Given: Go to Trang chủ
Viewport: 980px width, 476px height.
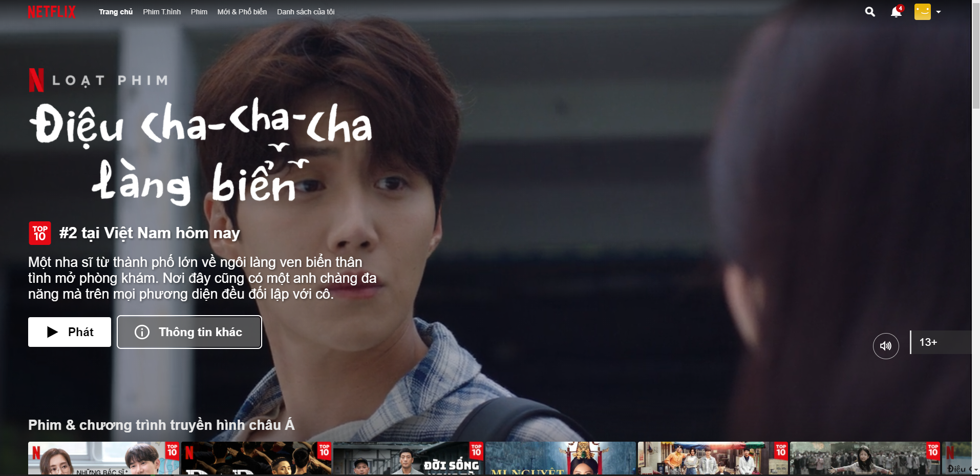Looking at the screenshot, I should tap(116, 12).
